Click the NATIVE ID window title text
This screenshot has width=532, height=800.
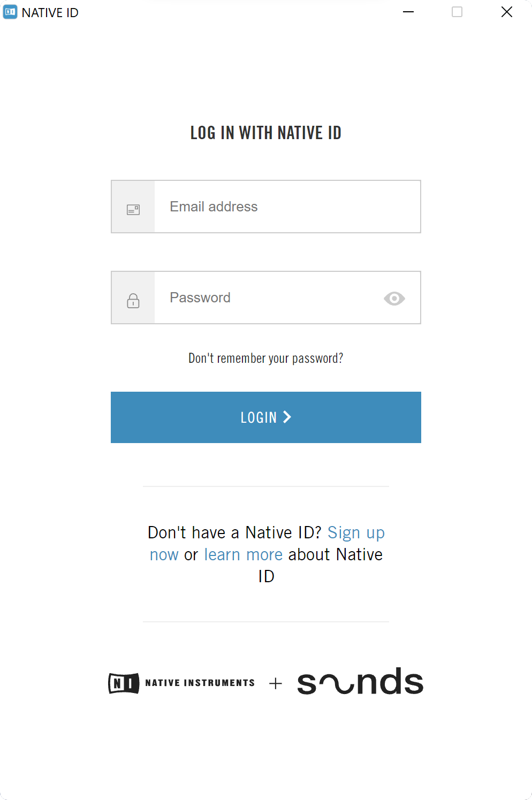point(50,13)
